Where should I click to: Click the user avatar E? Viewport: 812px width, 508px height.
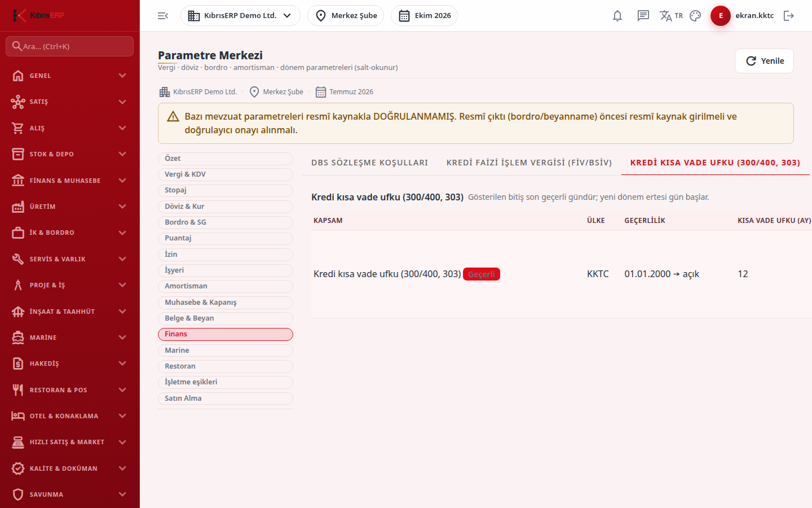click(x=721, y=16)
